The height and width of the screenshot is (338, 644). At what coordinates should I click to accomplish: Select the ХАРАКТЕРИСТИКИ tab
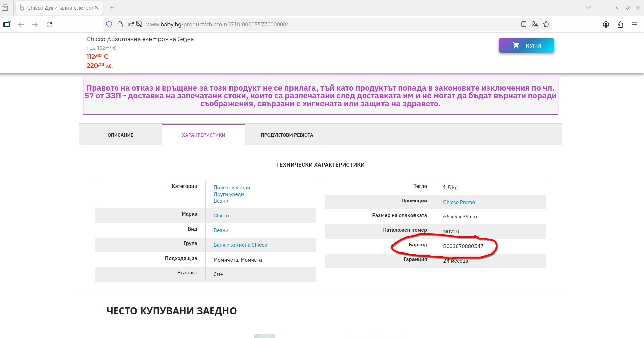(204, 135)
